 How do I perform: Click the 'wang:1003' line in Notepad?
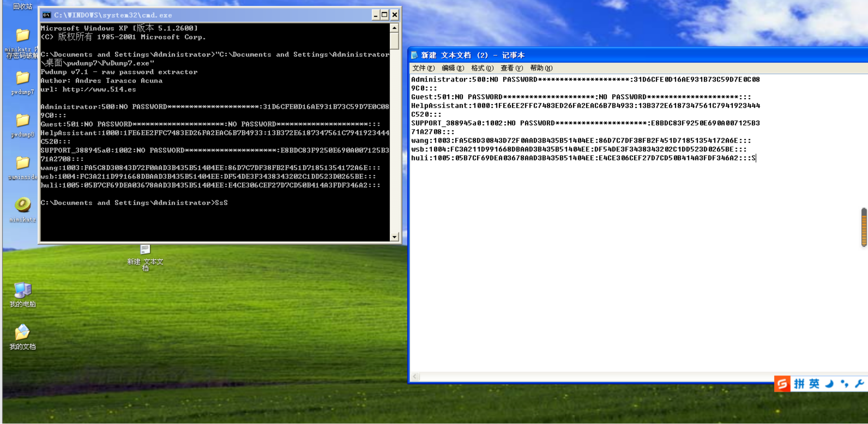click(581, 140)
